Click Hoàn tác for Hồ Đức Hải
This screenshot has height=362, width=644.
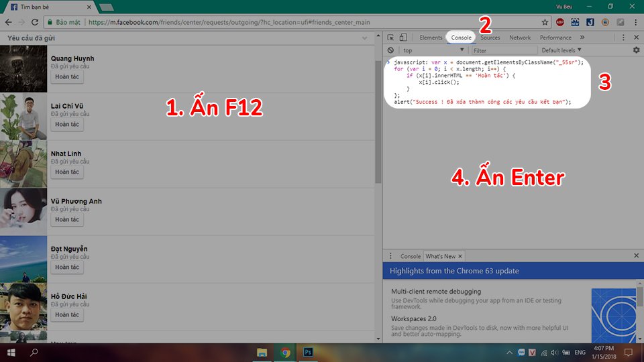(x=67, y=315)
